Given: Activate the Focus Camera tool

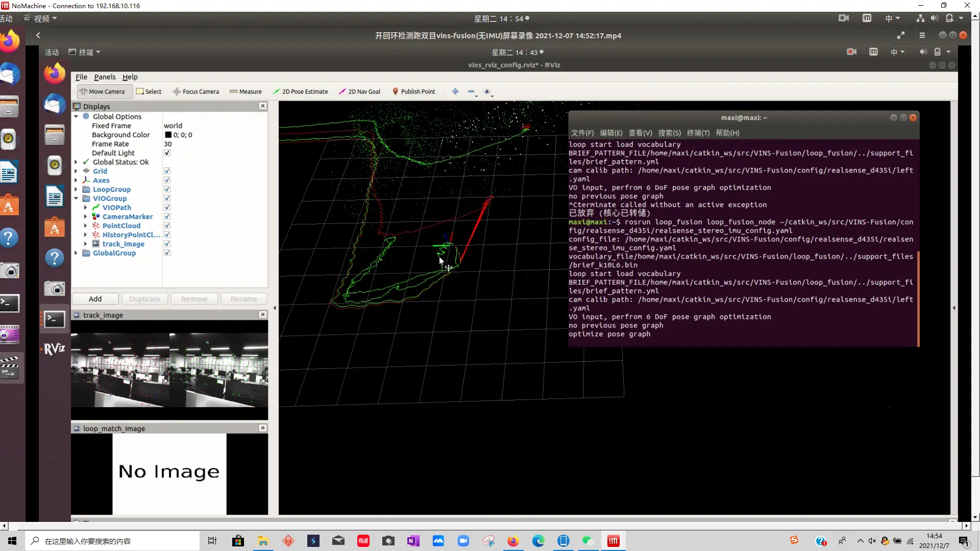Looking at the screenshot, I should tap(196, 92).
